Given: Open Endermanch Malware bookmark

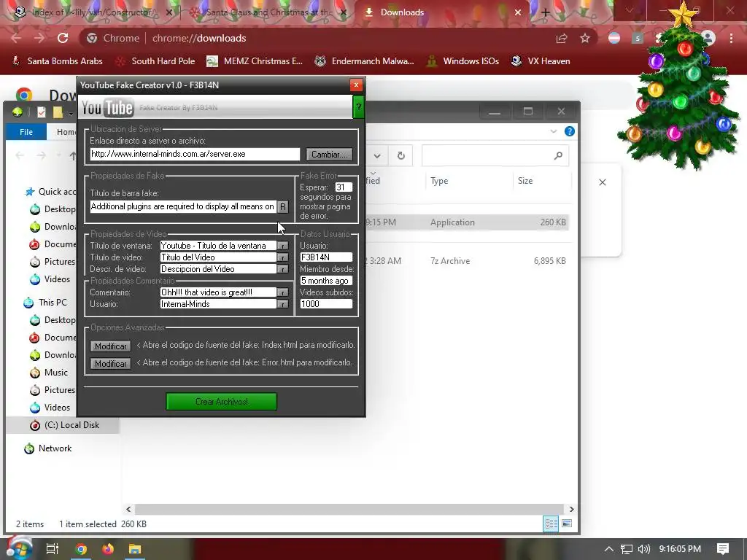Looking at the screenshot, I should pyautogui.click(x=365, y=61).
